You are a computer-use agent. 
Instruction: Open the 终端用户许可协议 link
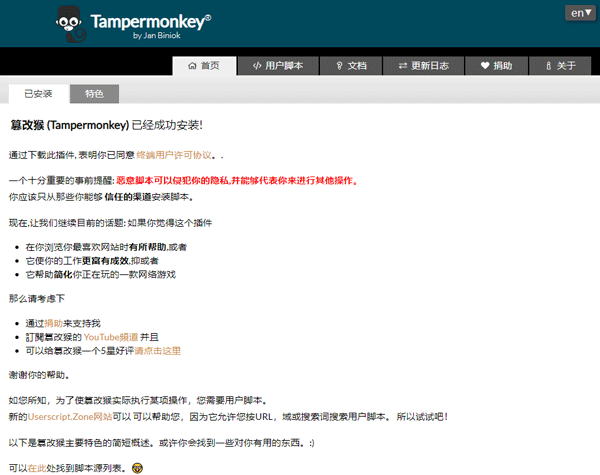pyautogui.click(x=174, y=155)
